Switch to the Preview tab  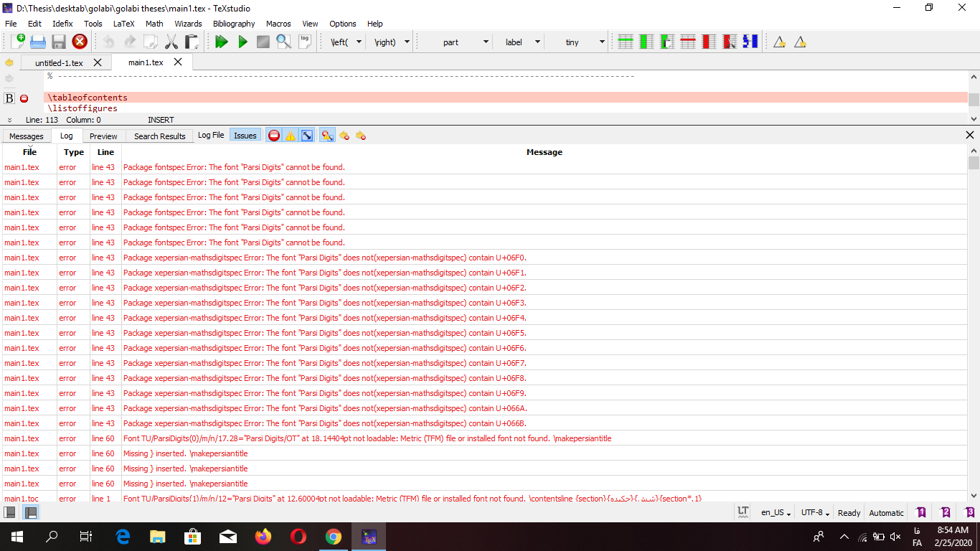pyautogui.click(x=103, y=136)
